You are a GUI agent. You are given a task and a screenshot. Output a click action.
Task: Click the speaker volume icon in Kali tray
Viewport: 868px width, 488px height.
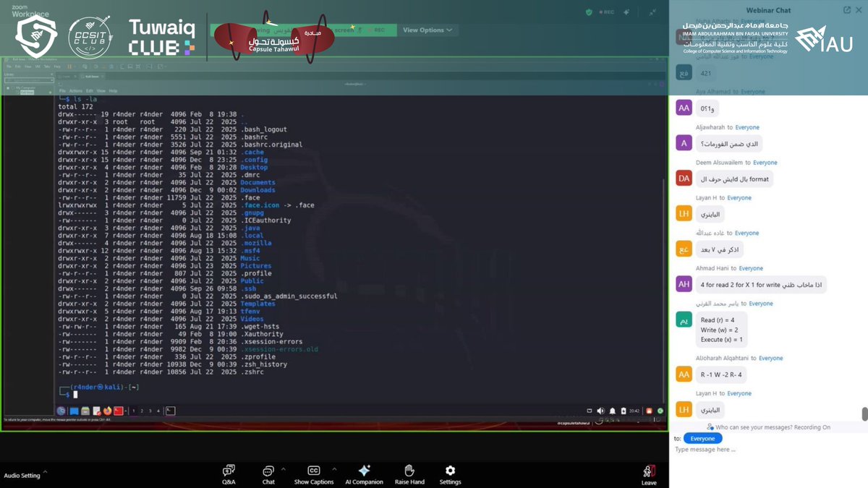(601, 410)
